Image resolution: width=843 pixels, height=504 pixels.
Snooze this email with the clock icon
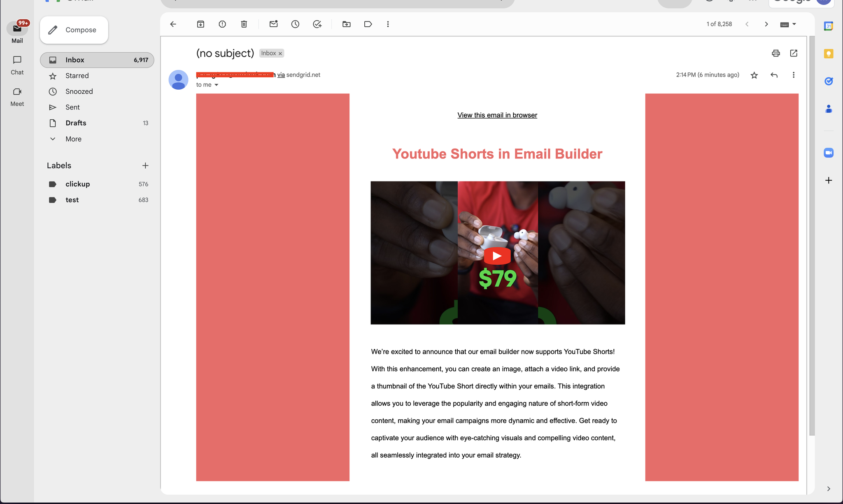295,24
